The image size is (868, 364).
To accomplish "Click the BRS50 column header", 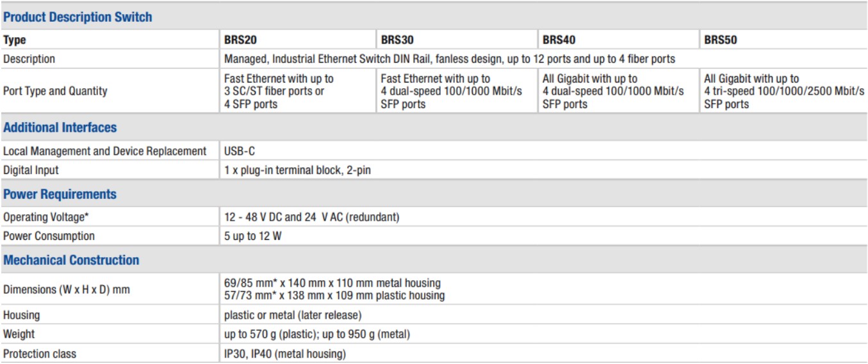I will pos(721,40).
